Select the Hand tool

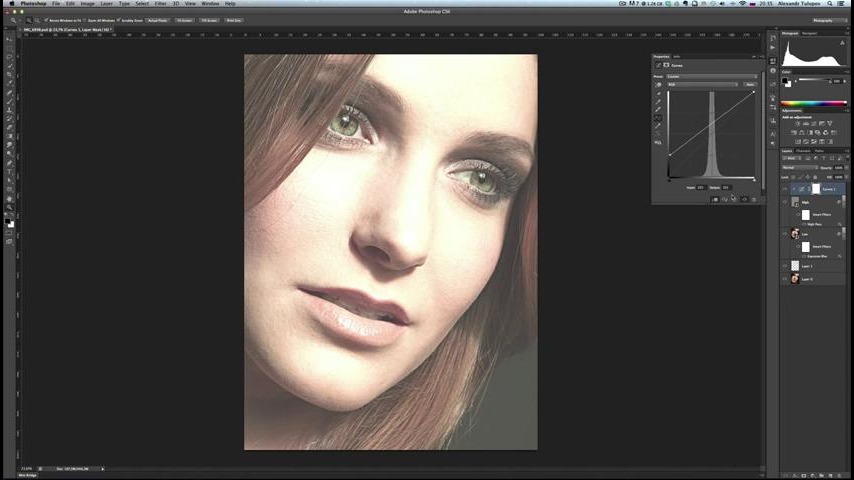[9, 197]
